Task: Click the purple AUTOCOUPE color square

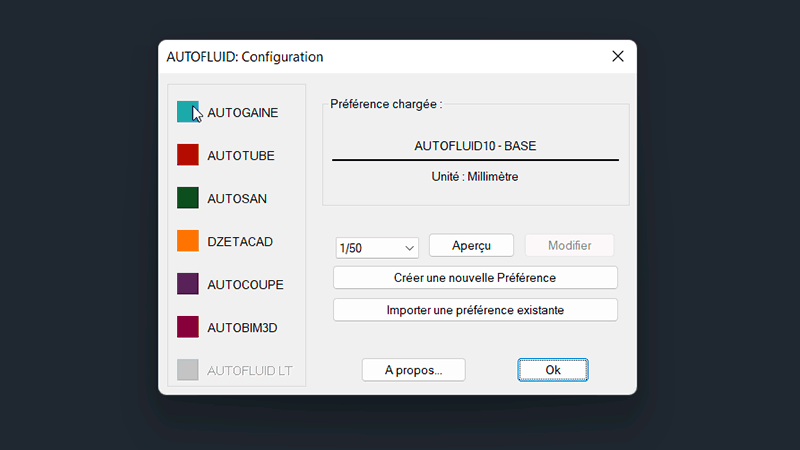Action: point(188,284)
